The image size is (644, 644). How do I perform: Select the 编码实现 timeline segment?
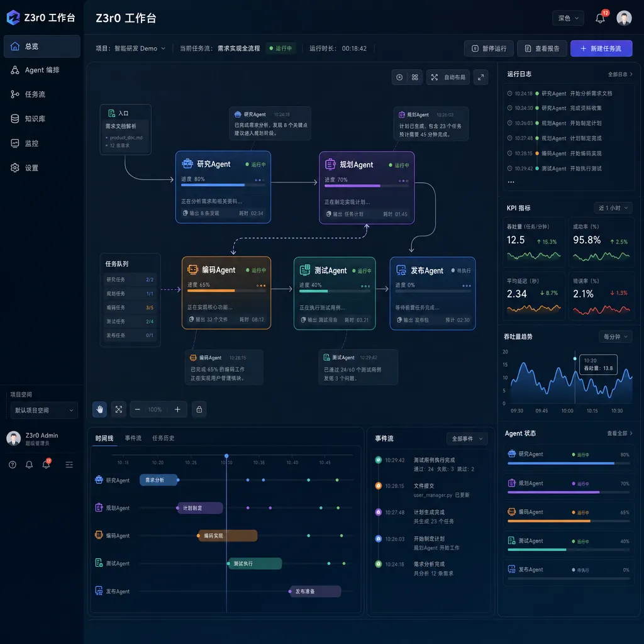(x=228, y=536)
